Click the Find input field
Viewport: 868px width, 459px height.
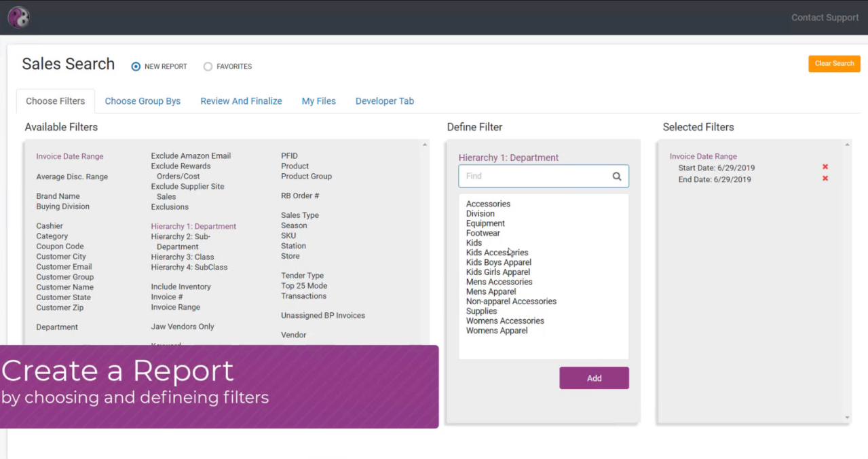pyautogui.click(x=544, y=176)
